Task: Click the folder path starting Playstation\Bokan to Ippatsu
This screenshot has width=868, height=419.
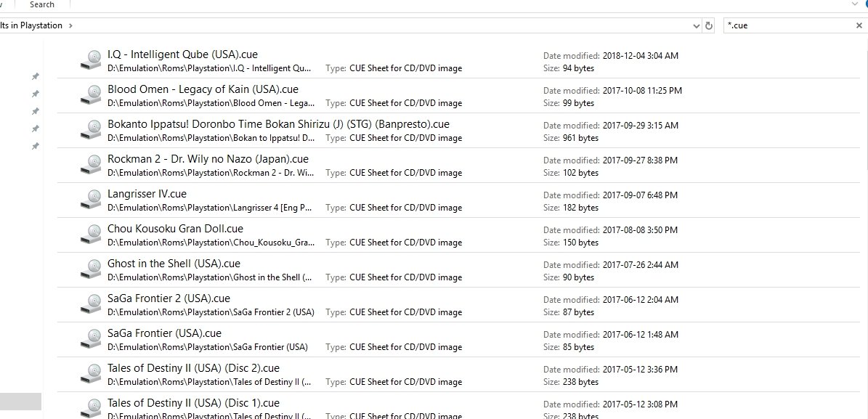Action: tap(211, 139)
